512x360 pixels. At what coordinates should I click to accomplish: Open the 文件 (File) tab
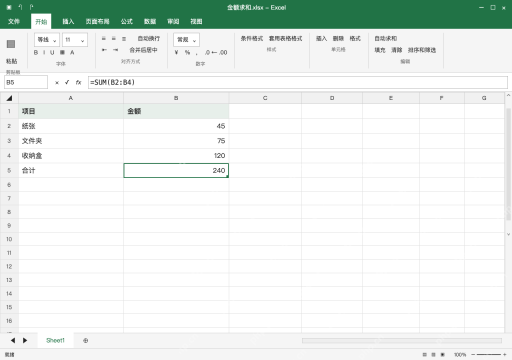click(x=14, y=22)
